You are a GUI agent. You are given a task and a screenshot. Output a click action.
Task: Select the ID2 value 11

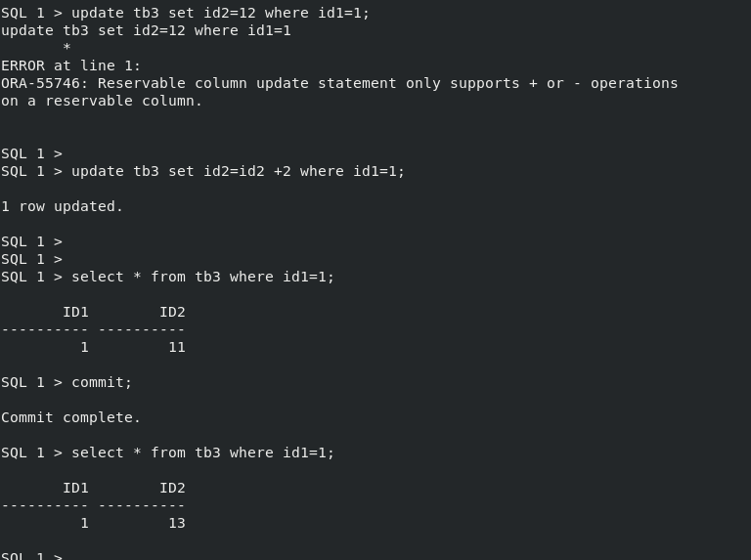pos(176,347)
